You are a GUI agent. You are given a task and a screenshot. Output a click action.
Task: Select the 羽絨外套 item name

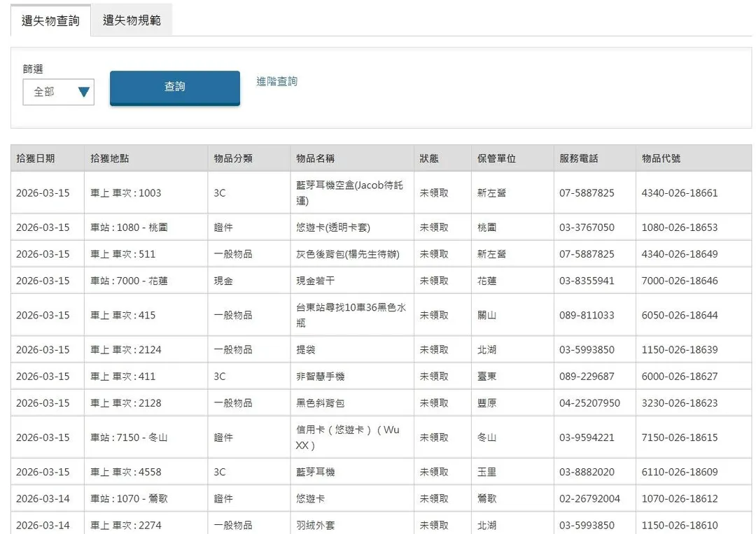point(315,526)
